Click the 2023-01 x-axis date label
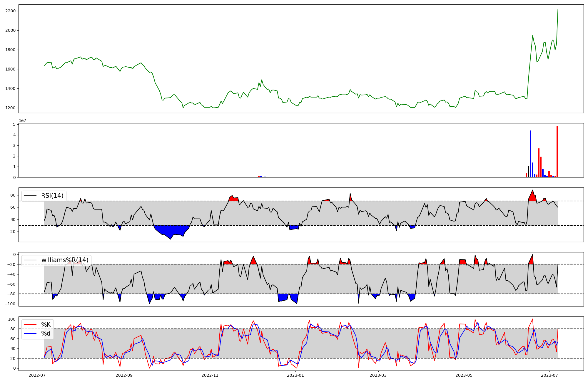The image size is (588, 382). click(x=295, y=375)
